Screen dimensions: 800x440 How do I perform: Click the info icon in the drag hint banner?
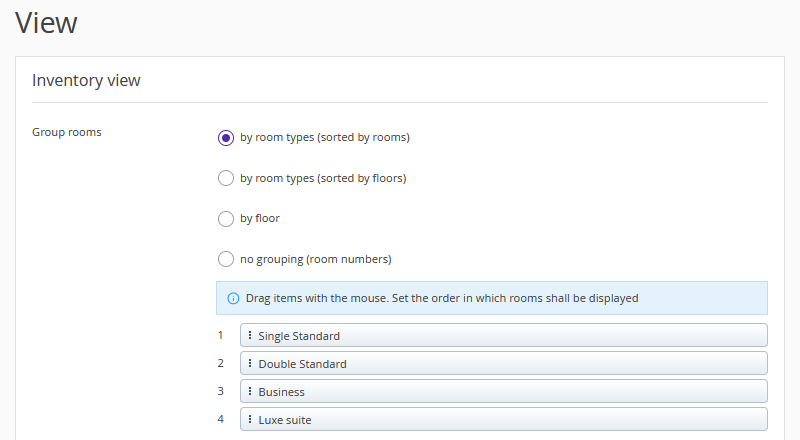tap(233, 298)
